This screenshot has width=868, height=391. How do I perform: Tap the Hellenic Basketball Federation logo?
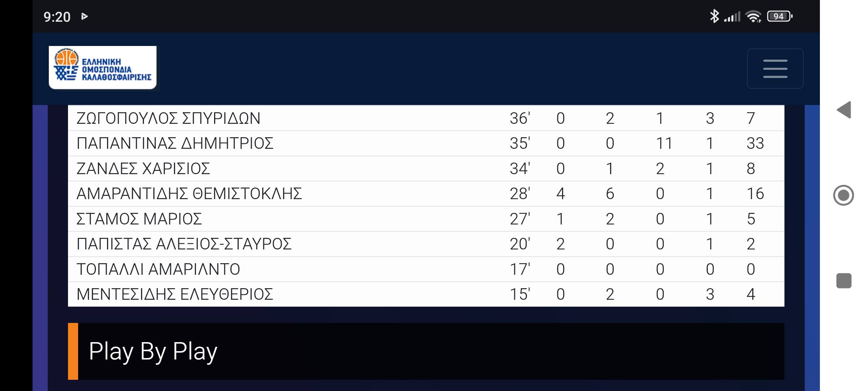tap(103, 68)
